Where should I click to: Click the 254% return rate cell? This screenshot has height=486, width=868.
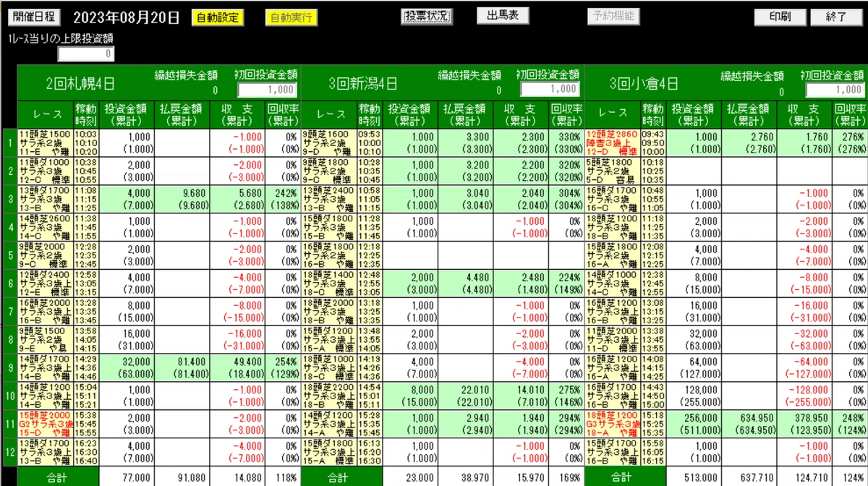click(x=282, y=367)
